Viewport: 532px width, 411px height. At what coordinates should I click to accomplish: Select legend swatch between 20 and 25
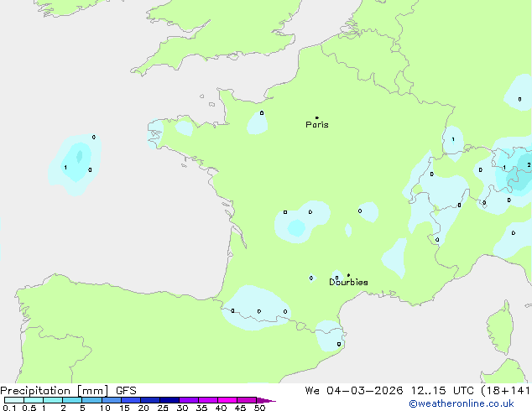(x=150, y=400)
